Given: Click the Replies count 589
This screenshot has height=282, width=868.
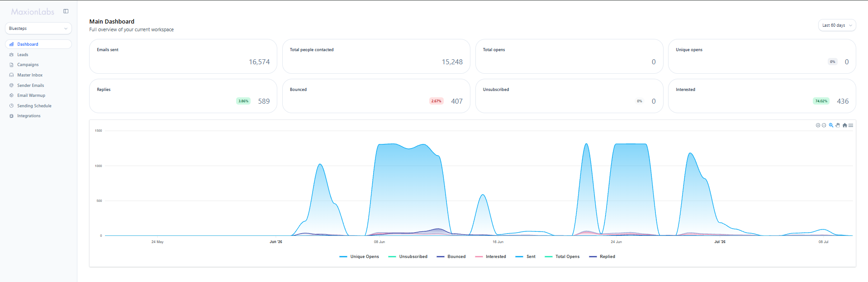Looking at the screenshot, I should (x=264, y=101).
